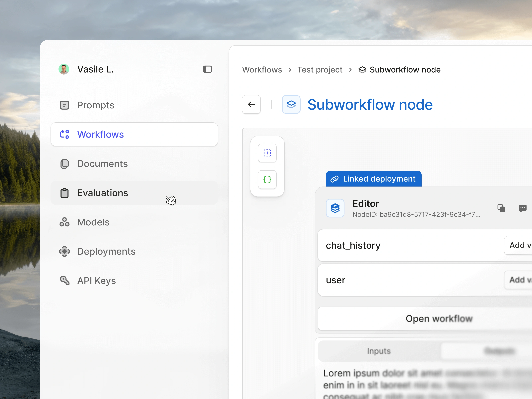The image size is (532, 399).
Task: Open Prompts in the sidebar
Action: pyautogui.click(x=134, y=105)
